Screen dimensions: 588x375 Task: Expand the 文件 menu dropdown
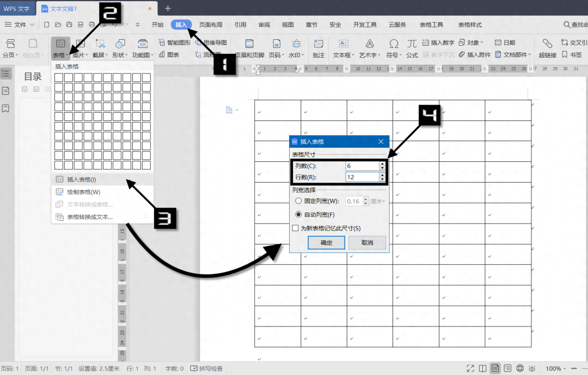click(20, 25)
